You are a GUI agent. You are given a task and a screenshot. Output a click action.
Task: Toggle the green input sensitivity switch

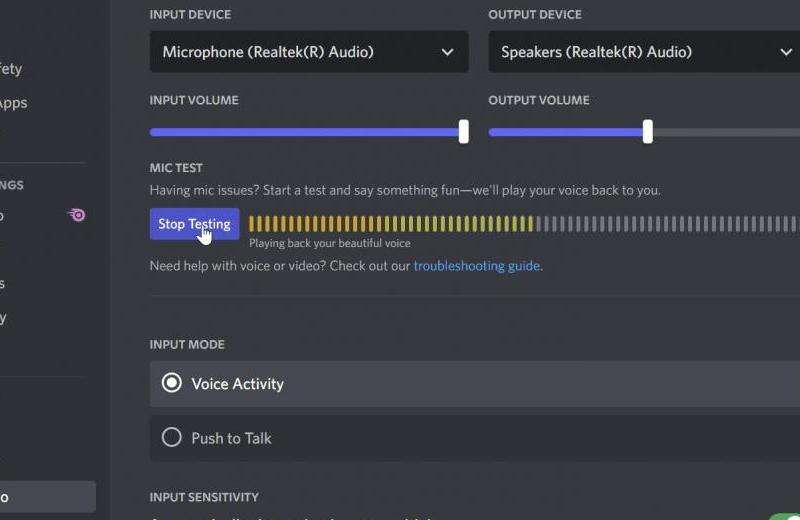pyautogui.click(x=785, y=517)
